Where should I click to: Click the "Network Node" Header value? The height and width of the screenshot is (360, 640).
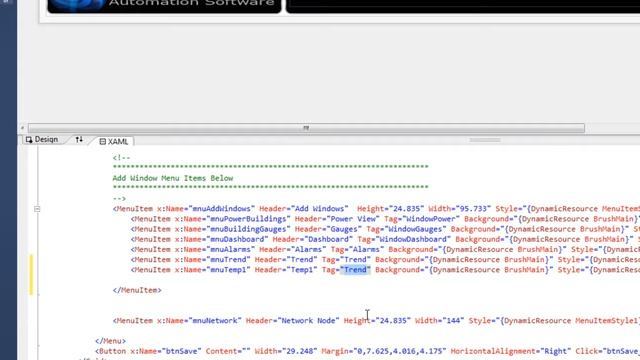(308, 321)
